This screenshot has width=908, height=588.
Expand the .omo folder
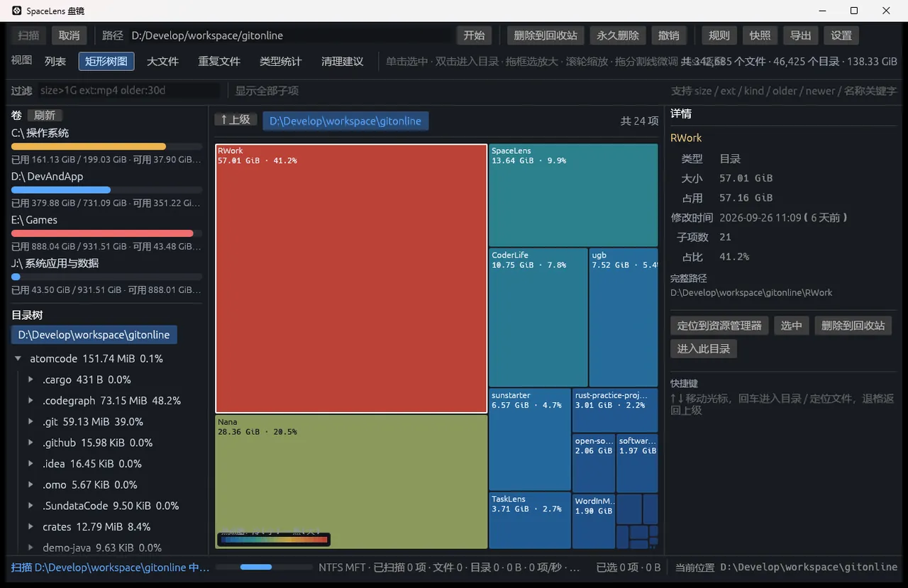click(31, 484)
